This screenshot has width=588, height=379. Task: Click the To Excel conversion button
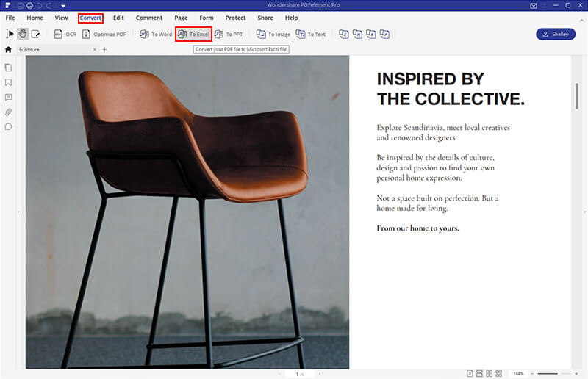[x=194, y=35]
